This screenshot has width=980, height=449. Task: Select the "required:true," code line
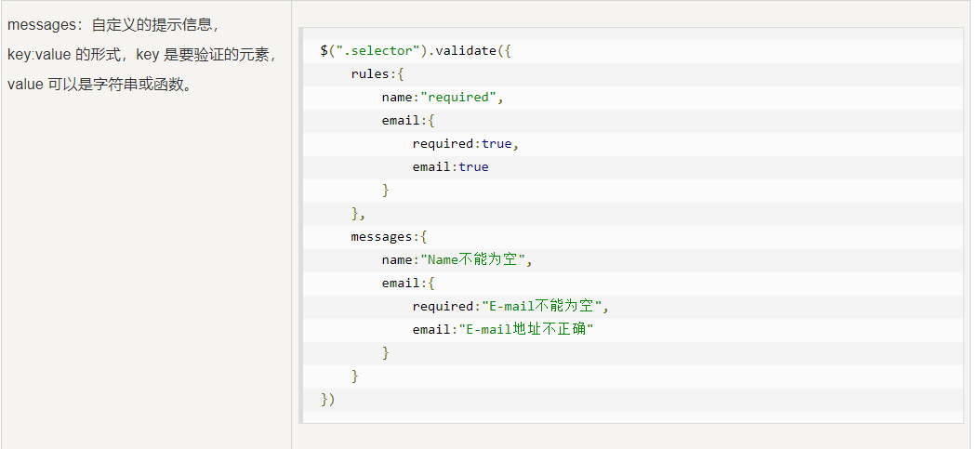point(466,144)
